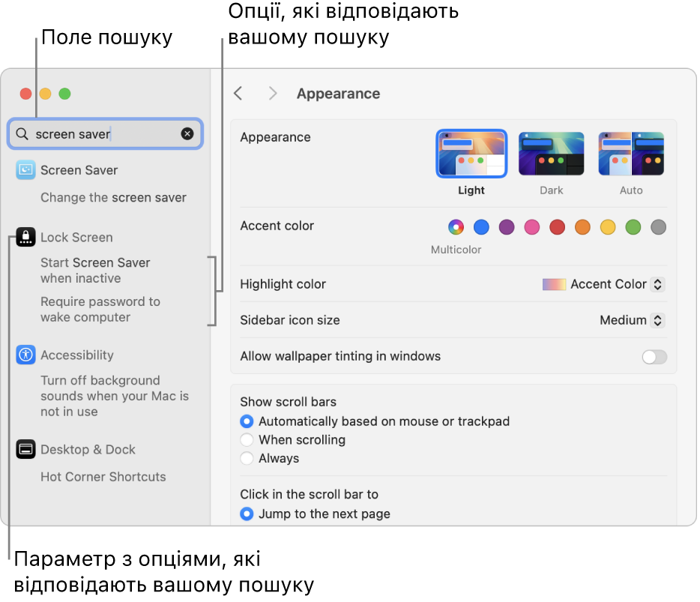This screenshot has width=700, height=602.
Task: Click the Click in the scroll bar to label
Action: tap(309, 494)
